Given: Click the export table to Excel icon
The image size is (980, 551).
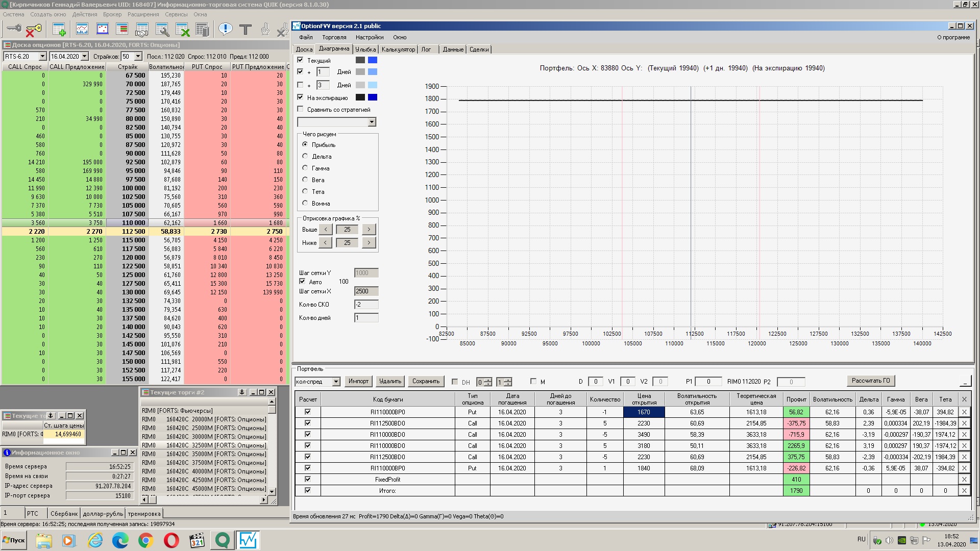Looking at the screenshot, I should 183,30.
